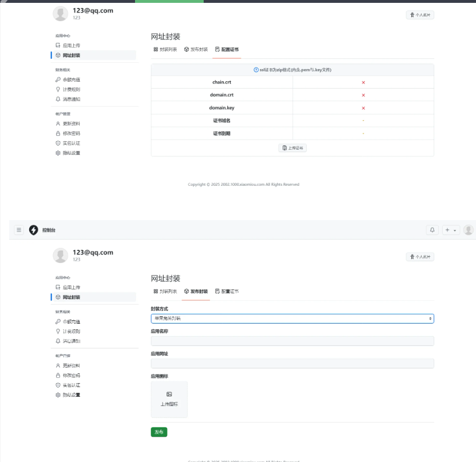Click the blue help icon in the SSL certificate notice

tap(256, 70)
